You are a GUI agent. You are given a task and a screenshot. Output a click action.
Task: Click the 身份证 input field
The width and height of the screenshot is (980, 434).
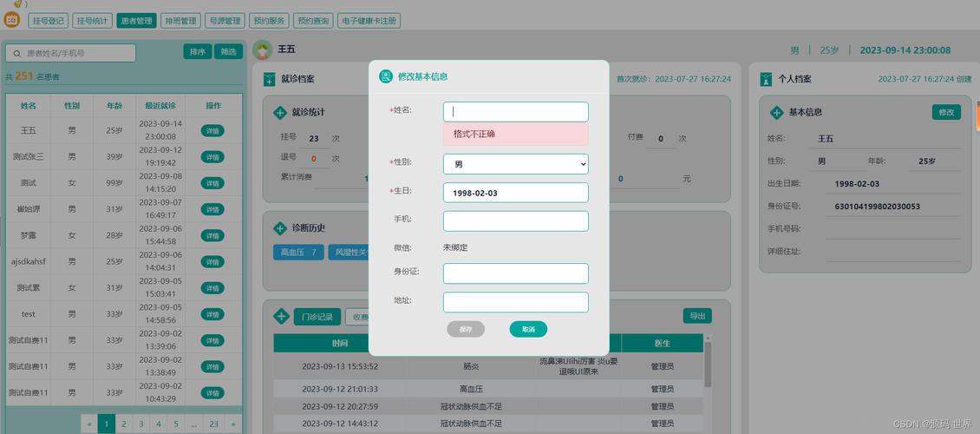pos(516,273)
